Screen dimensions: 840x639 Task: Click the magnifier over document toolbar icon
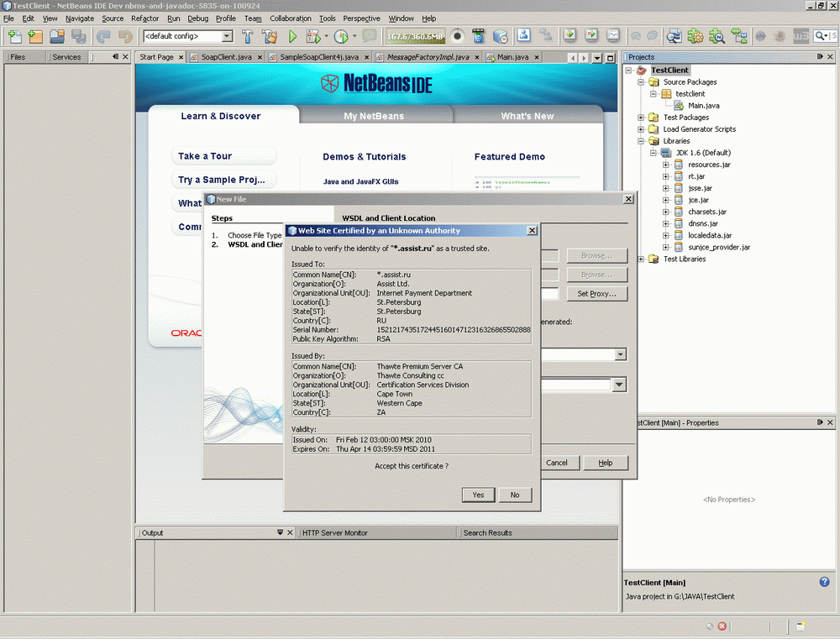coord(674,36)
